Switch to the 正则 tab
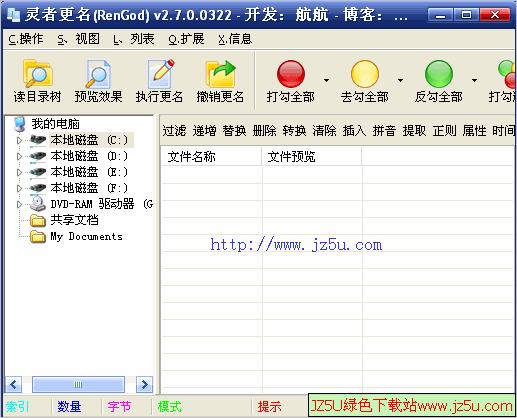517x418 pixels. click(444, 131)
